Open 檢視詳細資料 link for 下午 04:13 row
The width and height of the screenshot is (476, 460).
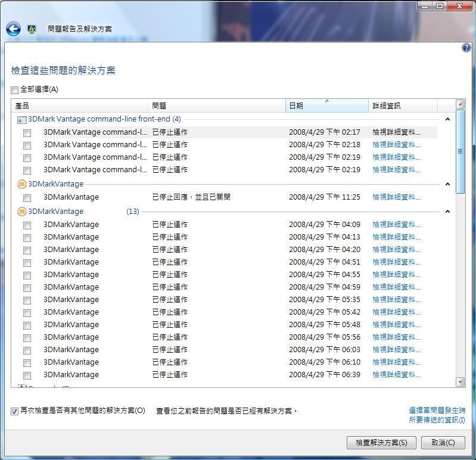click(396, 237)
